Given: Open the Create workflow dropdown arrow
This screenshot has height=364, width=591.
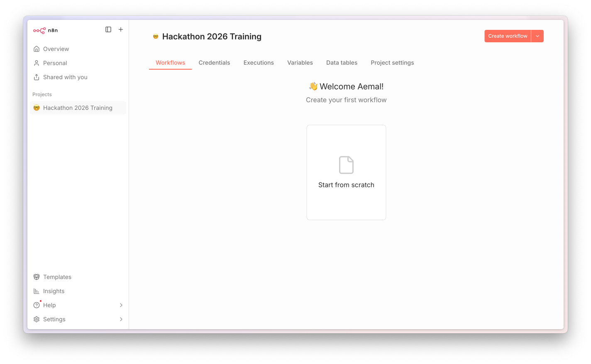Looking at the screenshot, I should click(537, 36).
